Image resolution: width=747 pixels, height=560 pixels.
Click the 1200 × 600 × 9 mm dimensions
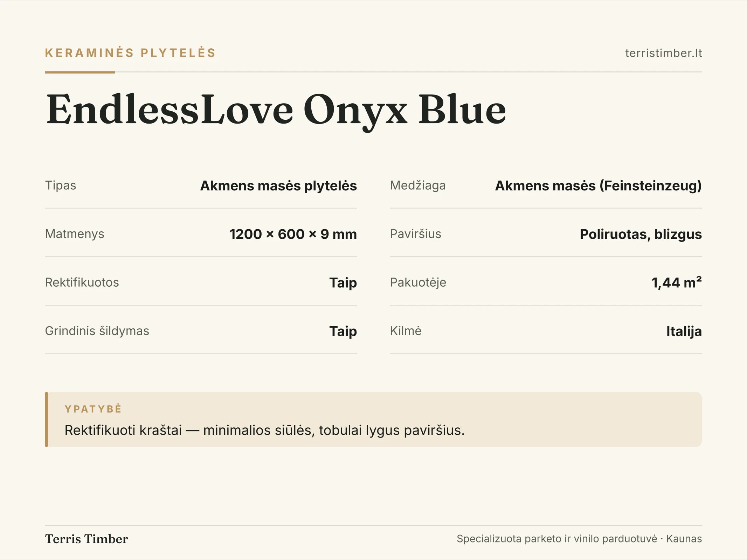pos(293,234)
